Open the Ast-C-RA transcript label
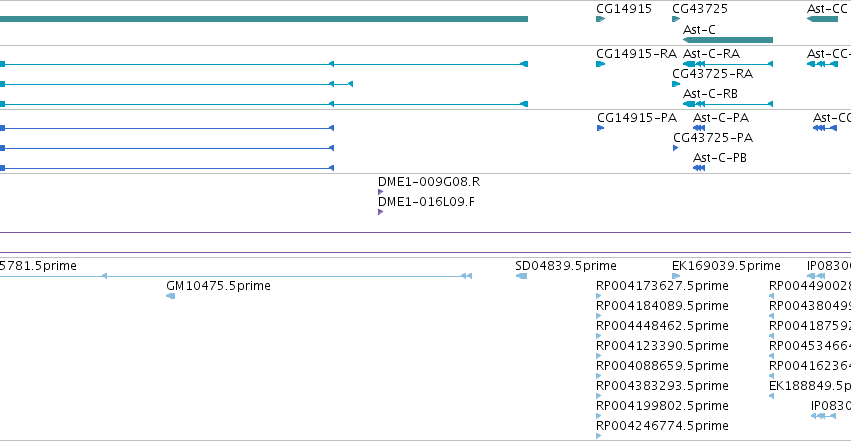The width and height of the screenshot is (851, 441). [712, 54]
